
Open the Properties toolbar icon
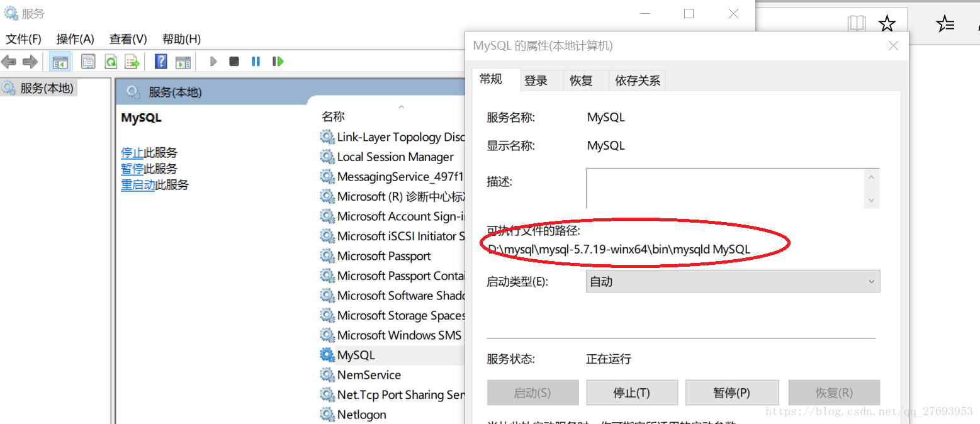pyautogui.click(x=88, y=62)
